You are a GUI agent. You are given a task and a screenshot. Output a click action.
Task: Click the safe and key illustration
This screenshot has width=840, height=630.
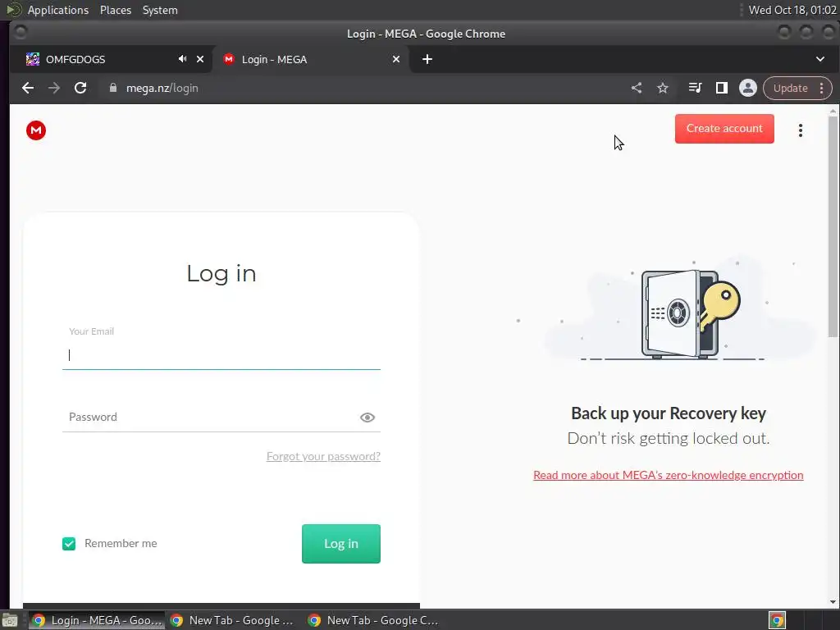tap(690, 313)
